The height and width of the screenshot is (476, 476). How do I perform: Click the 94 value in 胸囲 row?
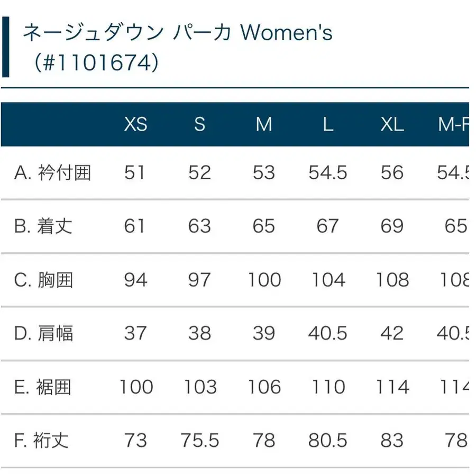(135, 280)
